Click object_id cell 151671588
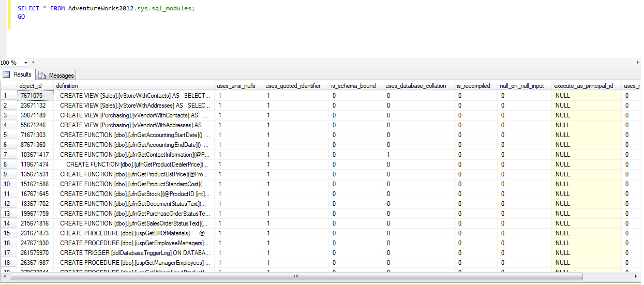Screen dimensions: 644x285 click(35, 184)
